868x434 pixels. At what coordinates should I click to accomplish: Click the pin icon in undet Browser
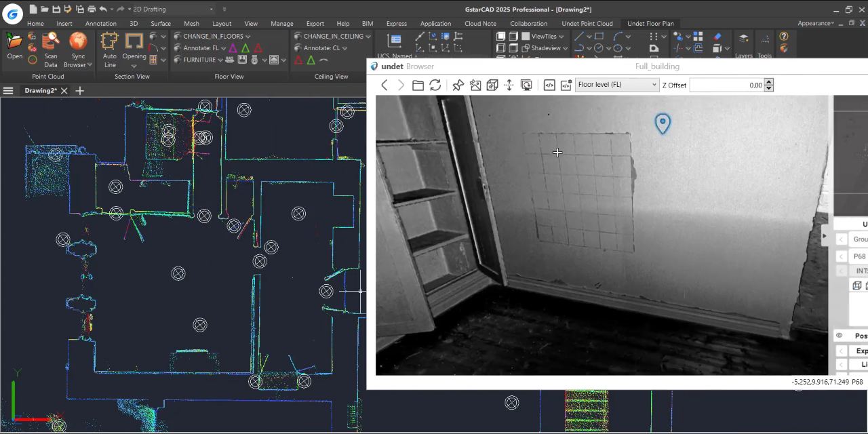[x=458, y=85]
